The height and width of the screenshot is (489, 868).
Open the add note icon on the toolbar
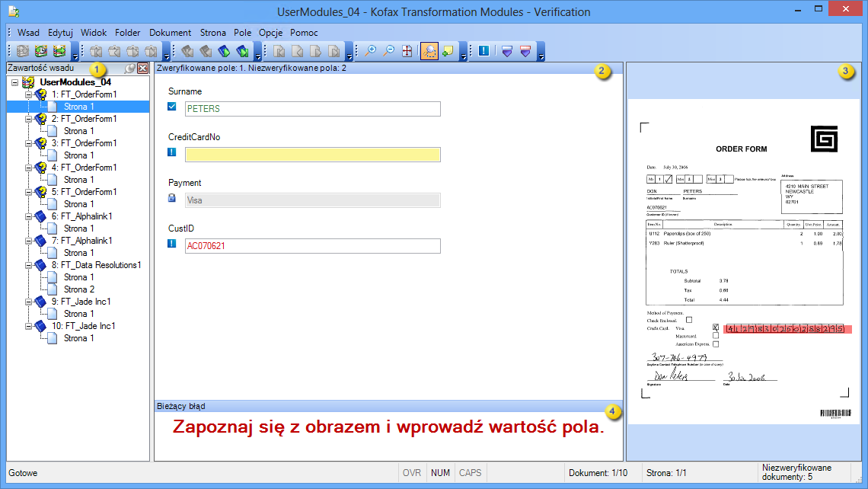point(448,51)
